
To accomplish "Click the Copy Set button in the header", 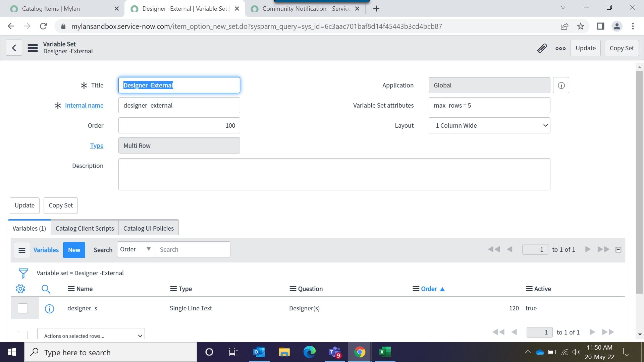I will coord(621,48).
